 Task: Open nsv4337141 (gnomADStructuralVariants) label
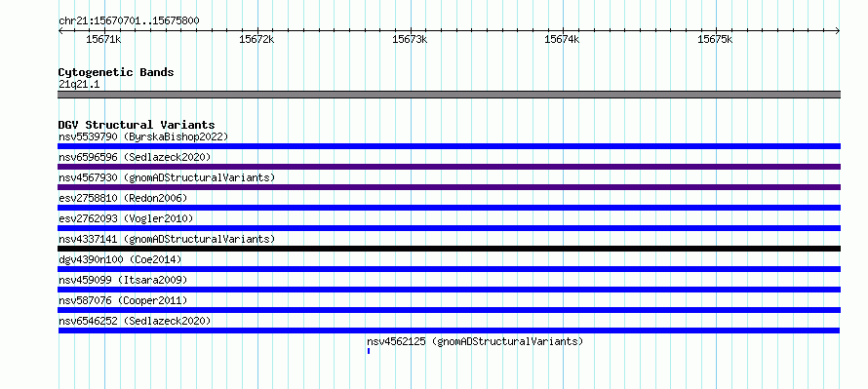[x=167, y=239]
